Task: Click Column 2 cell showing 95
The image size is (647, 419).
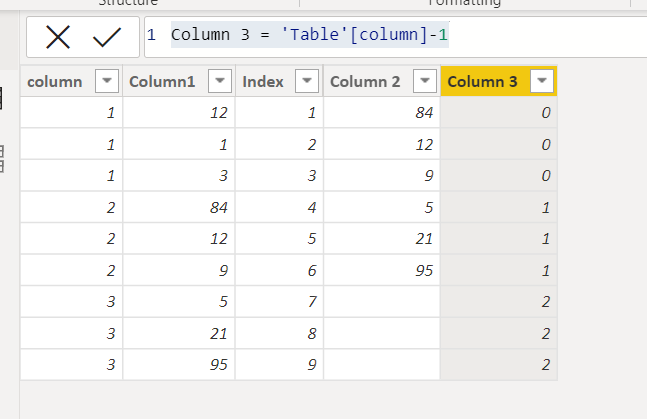Action: pos(382,270)
